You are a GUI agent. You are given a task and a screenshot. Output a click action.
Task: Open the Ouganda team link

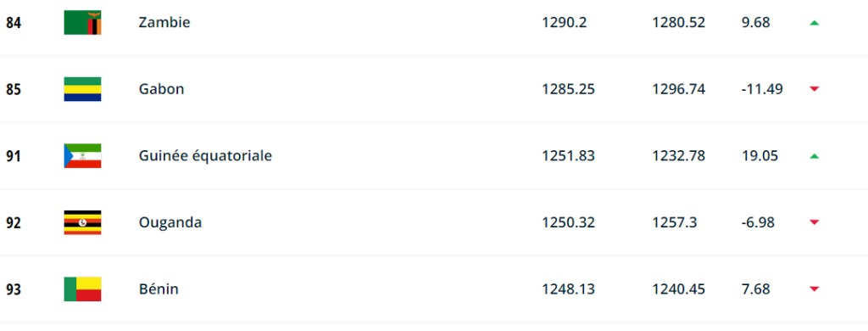[170, 223]
